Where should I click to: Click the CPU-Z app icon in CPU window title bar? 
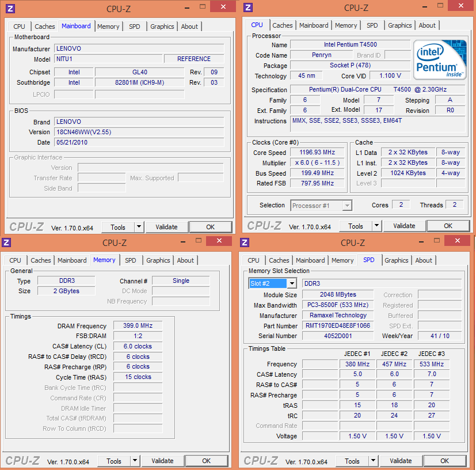248,7
